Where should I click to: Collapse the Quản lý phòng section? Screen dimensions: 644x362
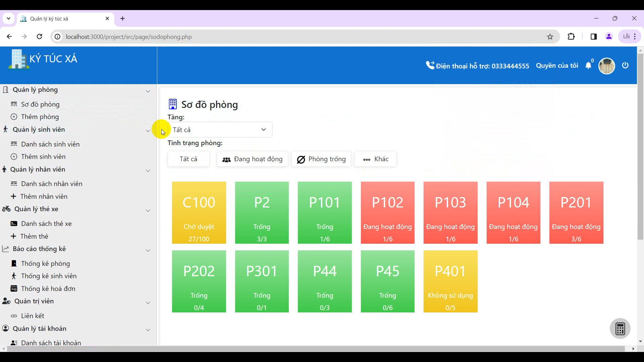[148, 91]
